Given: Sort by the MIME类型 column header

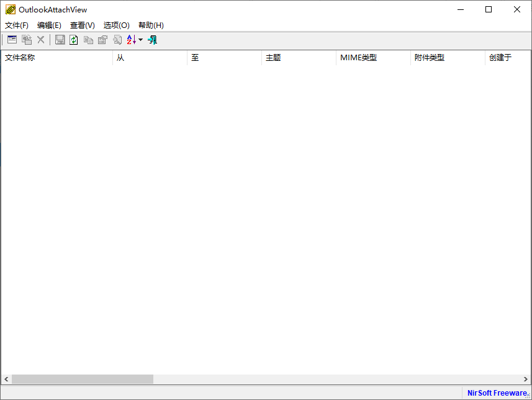Looking at the screenshot, I should coord(374,57).
